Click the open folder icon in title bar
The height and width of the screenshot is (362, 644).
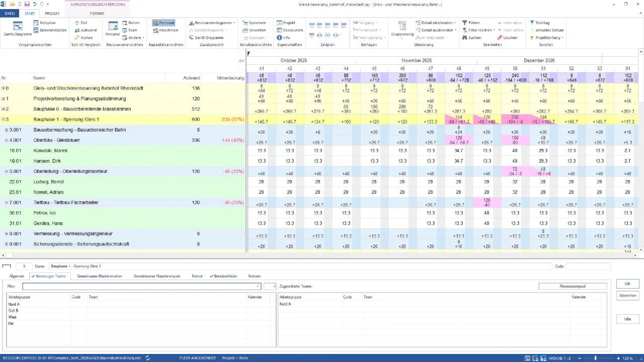[x=12, y=4]
